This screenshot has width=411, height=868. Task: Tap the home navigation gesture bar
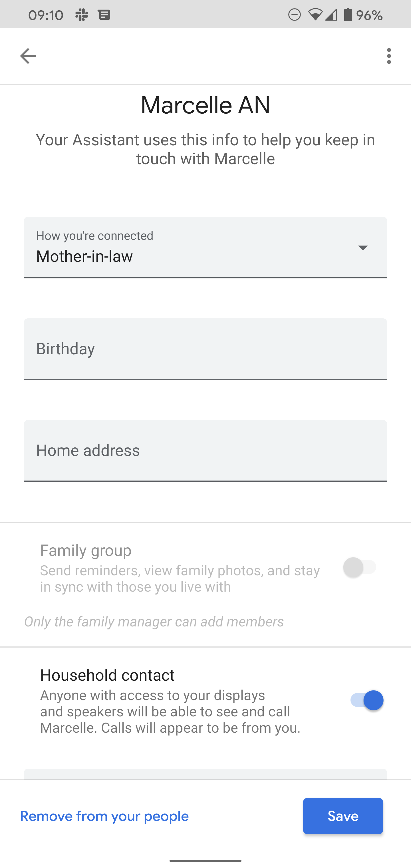(205, 861)
